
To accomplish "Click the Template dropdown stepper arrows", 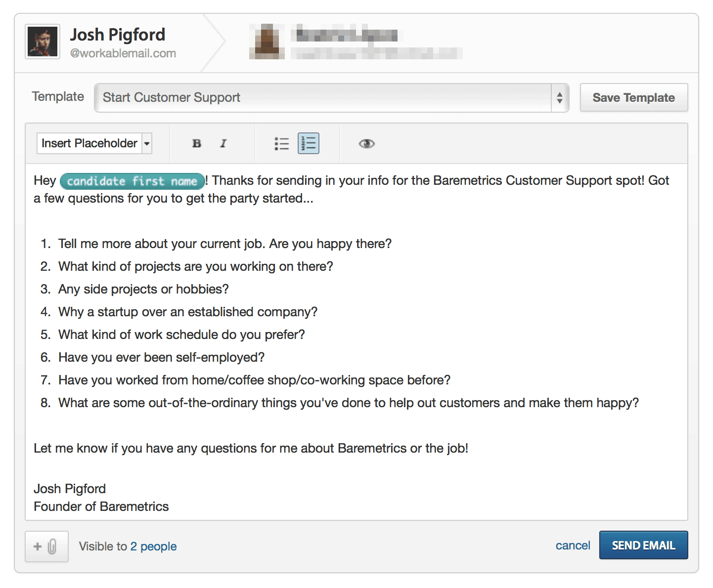I will 560,97.
